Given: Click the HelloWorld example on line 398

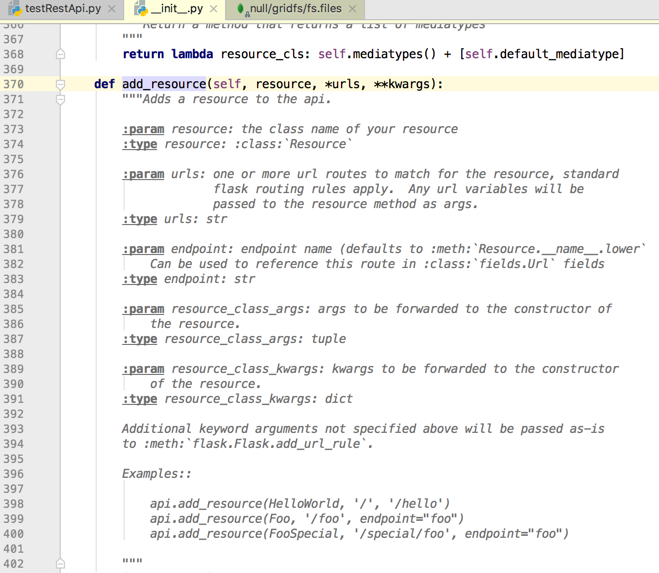Looking at the screenshot, I should coord(300,504).
